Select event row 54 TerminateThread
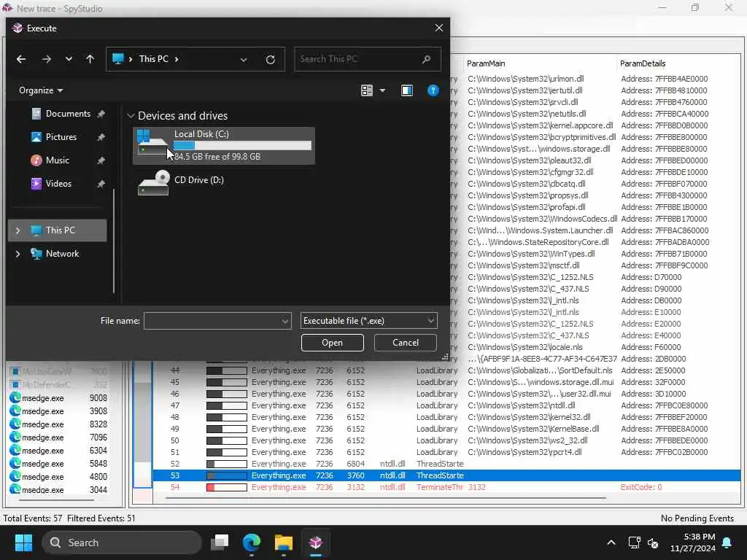The width and height of the screenshot is (747, 560). pyautogui.click(x=446, y=487)
